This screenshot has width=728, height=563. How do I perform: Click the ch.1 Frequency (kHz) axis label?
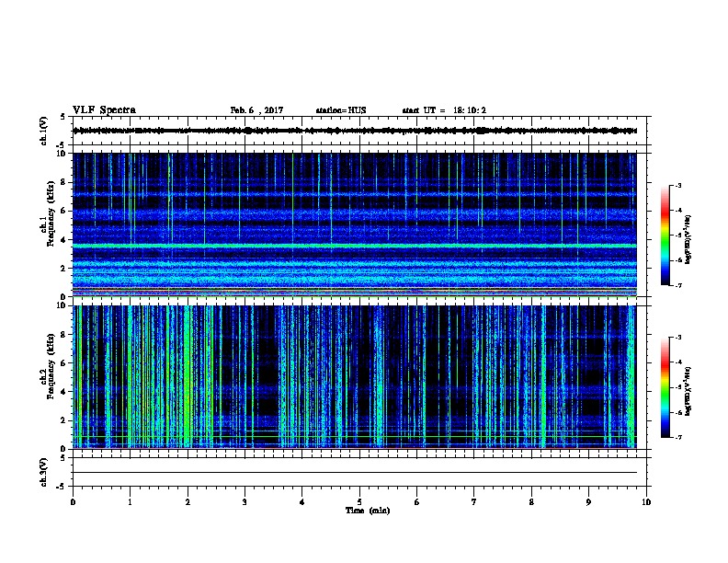48,213
